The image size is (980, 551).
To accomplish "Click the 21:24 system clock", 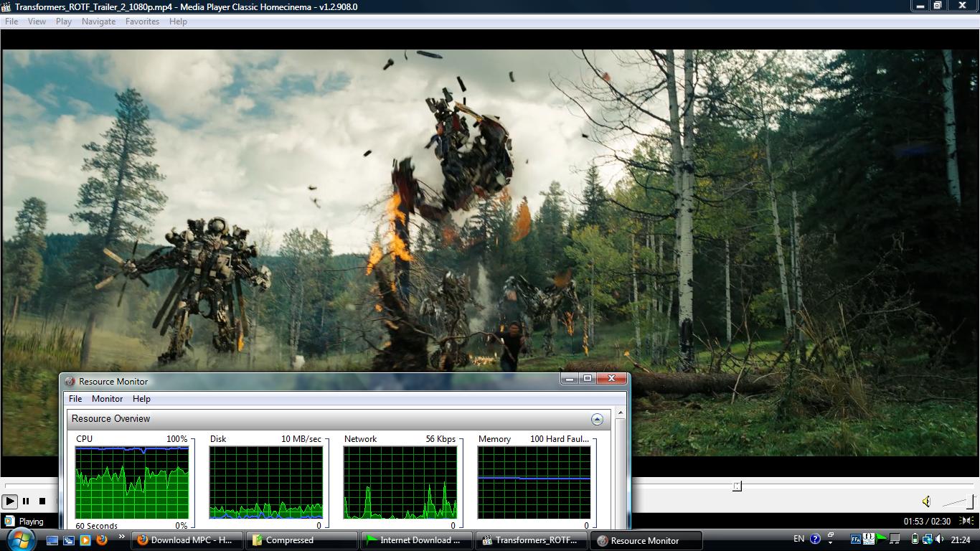I will click(961, 540).
